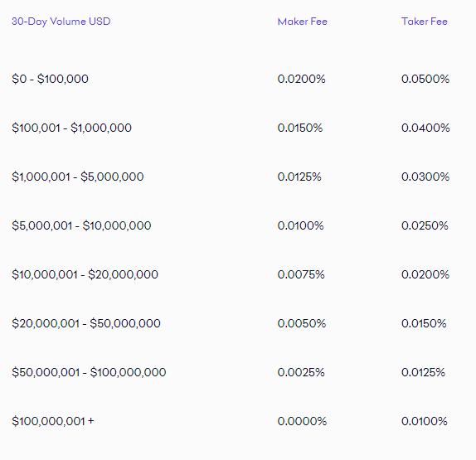The width and height of the screenshot is (476, 460).
Task: Click the 30-Day Volume USD column header
Action: click(x=61, y=22)
